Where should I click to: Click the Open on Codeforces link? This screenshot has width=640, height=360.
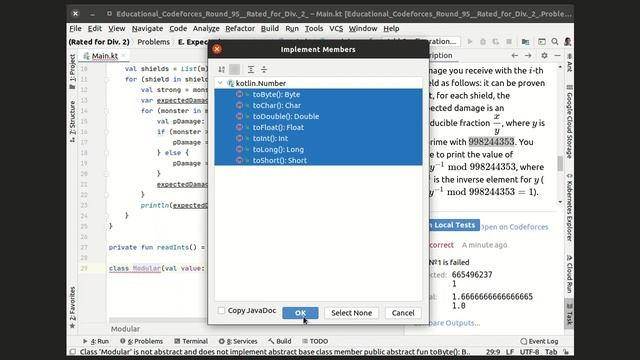pyautogui.click(x=515, y=227)
